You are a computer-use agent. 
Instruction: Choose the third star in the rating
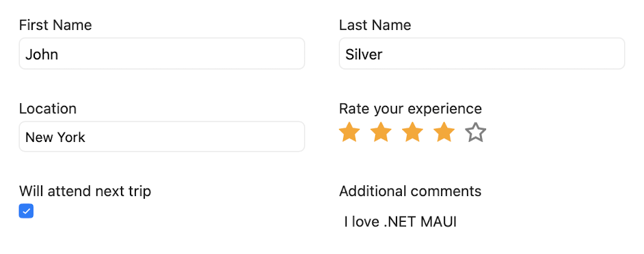[413, 132]
